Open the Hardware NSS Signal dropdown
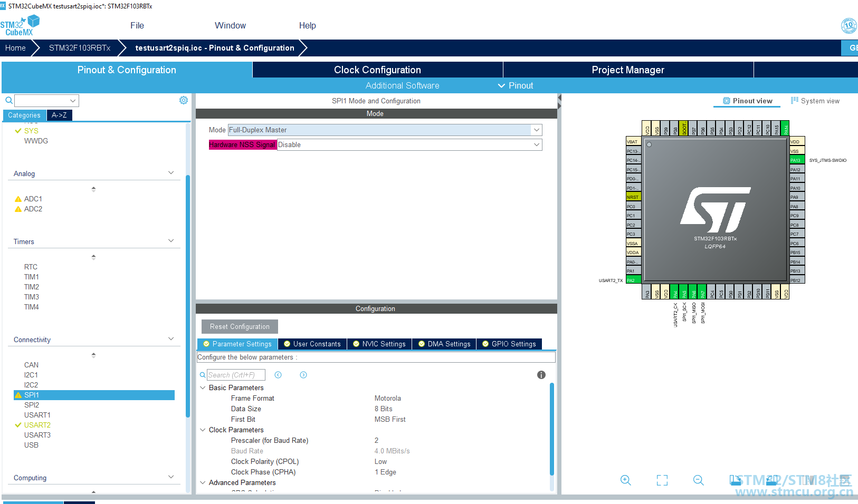 pyautogui.click(x=537, y=144)
